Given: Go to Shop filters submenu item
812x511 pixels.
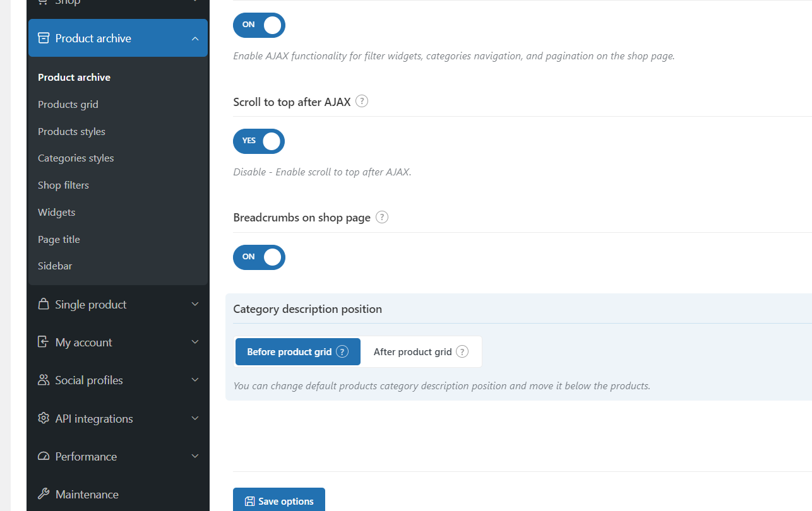Looking at the screenshot, I should pos(63,185).
